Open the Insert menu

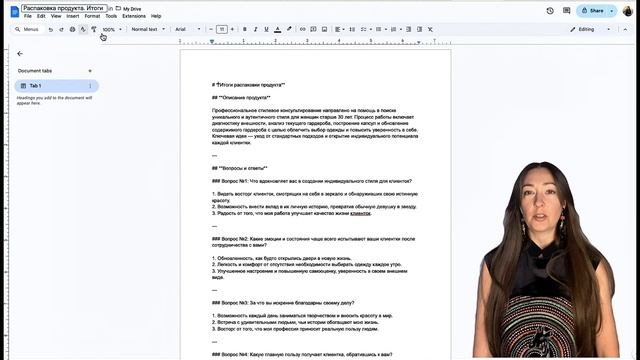[x=73, y=16]
